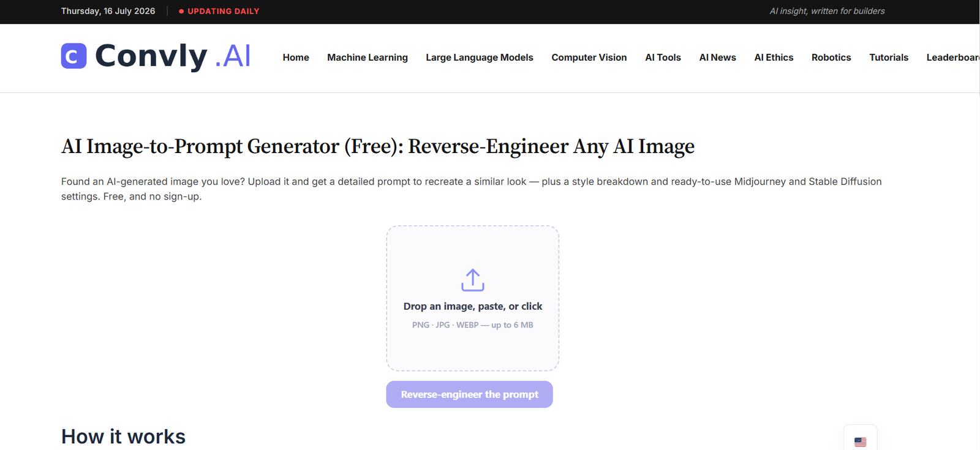This screenshot has height=450, width=980.
Task: Click Reverse-engineer the prompt button
Action: pos(469,394)
